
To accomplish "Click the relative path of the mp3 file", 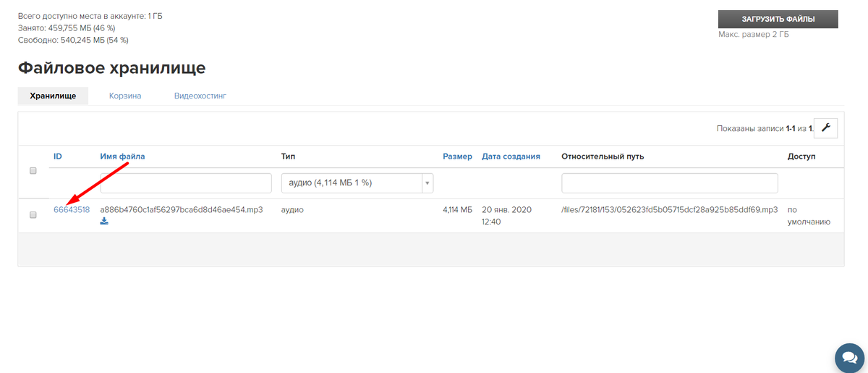I will tap(670, 210).
